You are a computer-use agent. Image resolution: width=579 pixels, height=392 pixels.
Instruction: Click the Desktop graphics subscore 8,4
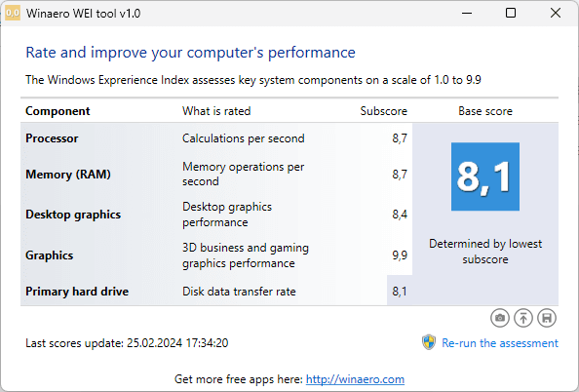click(x=400, y=215)
